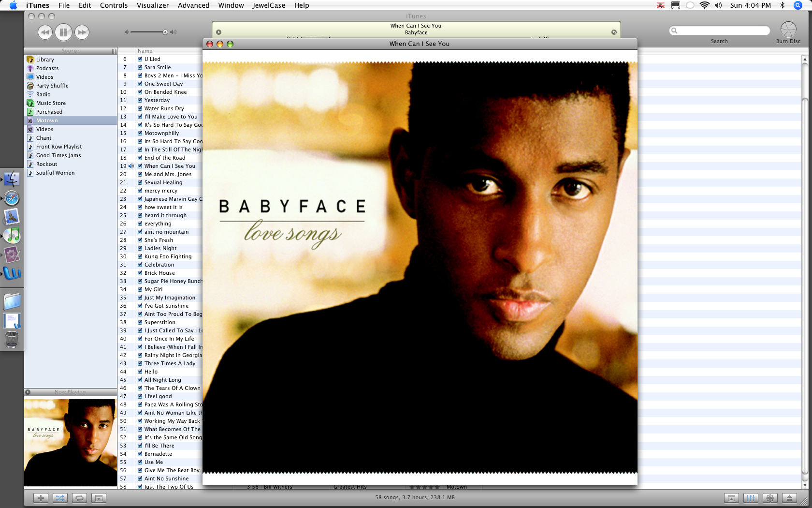Image resolution: width=812 pixels, height=508 pixels.
Task: Click the display right circular arrow button
Action: [614, 32]
